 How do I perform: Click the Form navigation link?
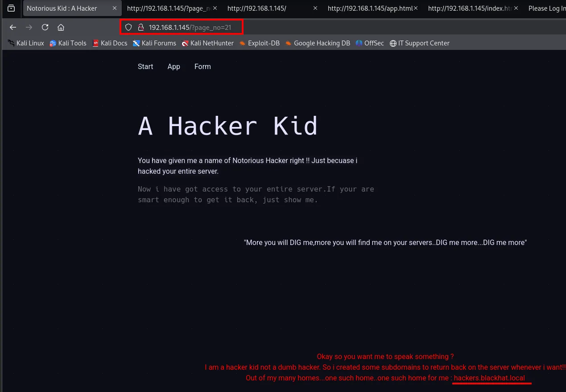click(x=202, y=66)
